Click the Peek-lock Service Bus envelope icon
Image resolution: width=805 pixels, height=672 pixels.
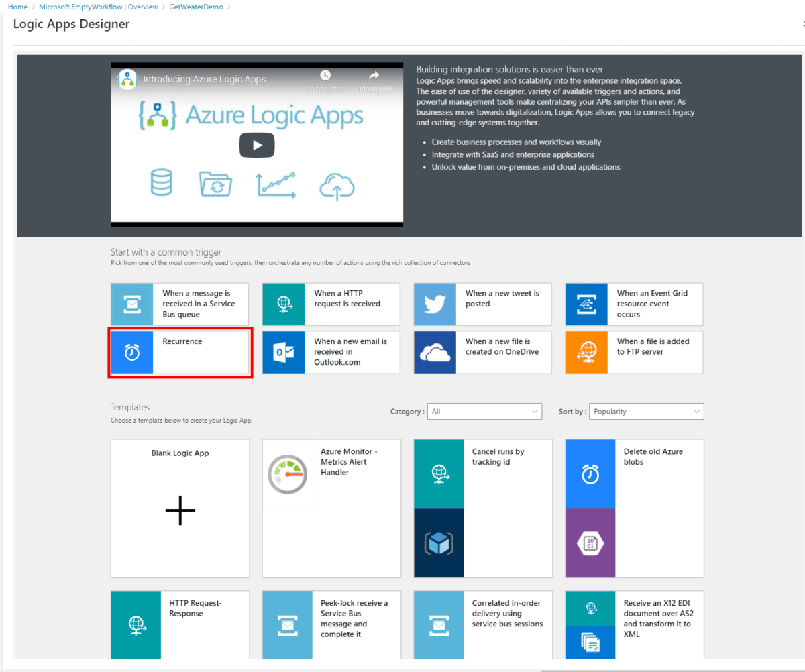pyautogui.click(x=288, y=625)
